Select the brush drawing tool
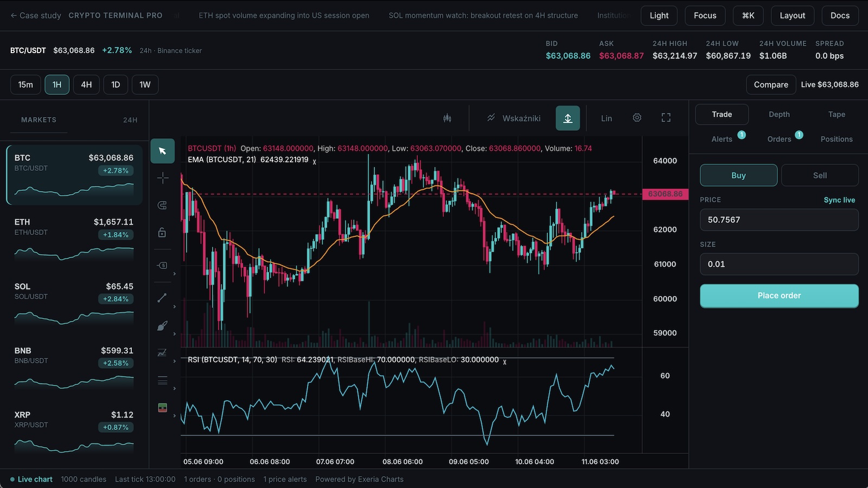Viewport: 868px width, 488px height. 162,325
